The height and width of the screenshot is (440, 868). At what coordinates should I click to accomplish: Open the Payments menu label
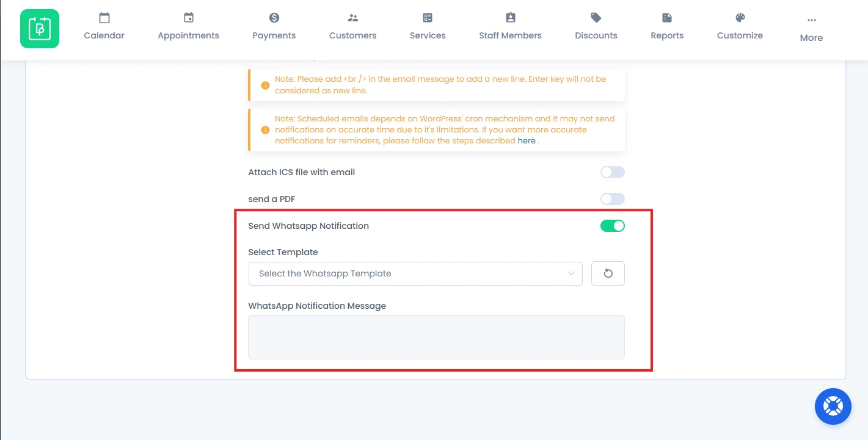[x=274, y=35]
